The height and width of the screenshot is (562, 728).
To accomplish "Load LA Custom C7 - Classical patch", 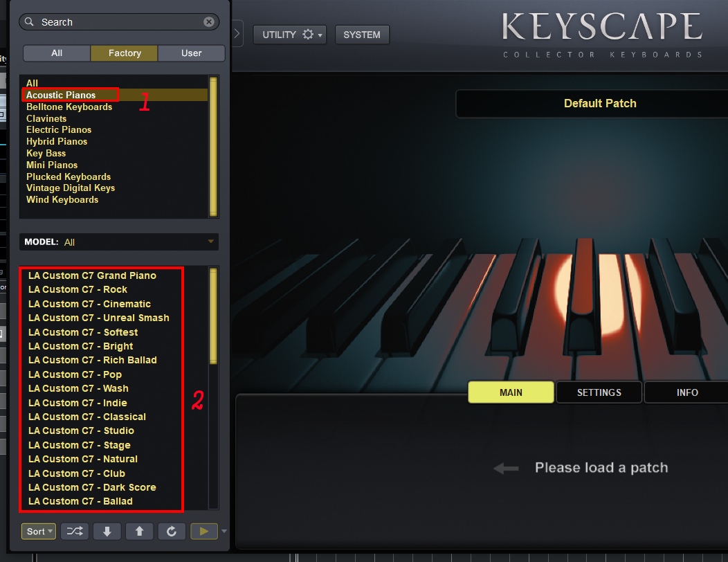I will (87, 417).
